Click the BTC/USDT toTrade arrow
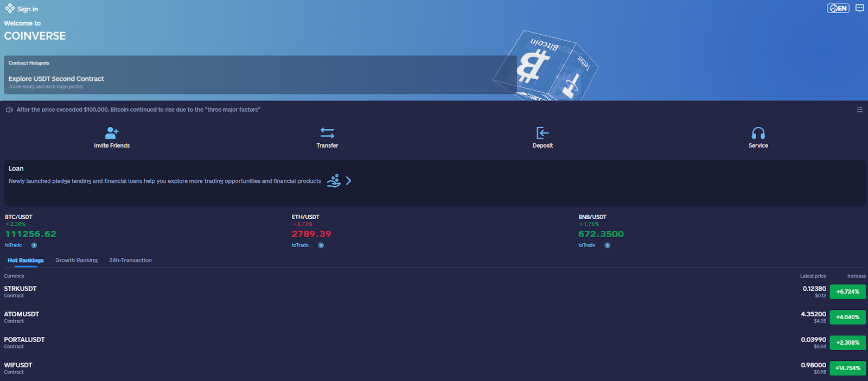 click(x=34, y=245)
